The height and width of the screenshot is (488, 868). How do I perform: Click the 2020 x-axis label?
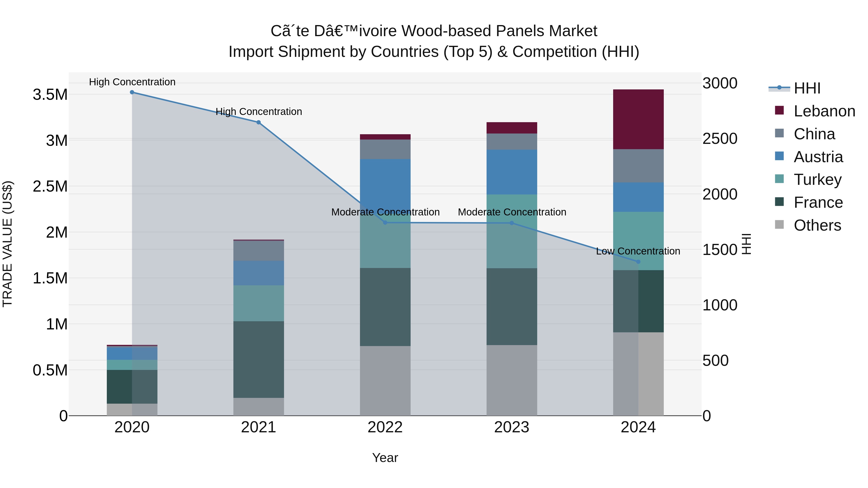132,427
